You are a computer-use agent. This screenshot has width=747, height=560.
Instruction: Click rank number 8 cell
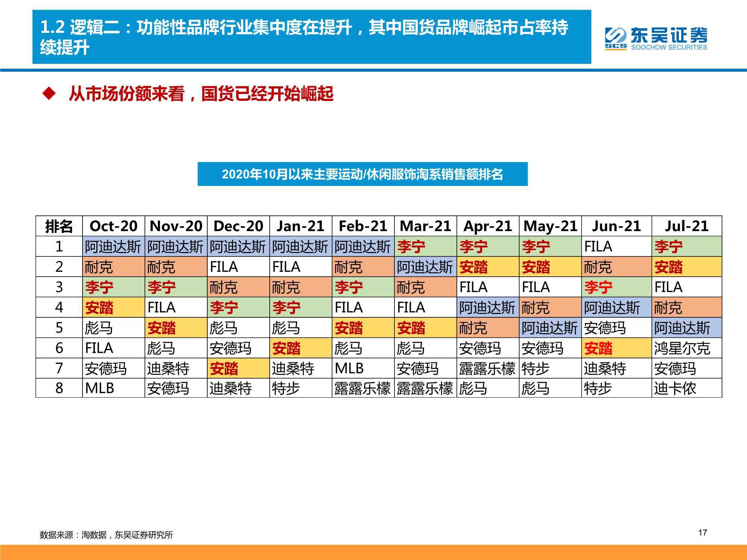(x=59, y=388)
